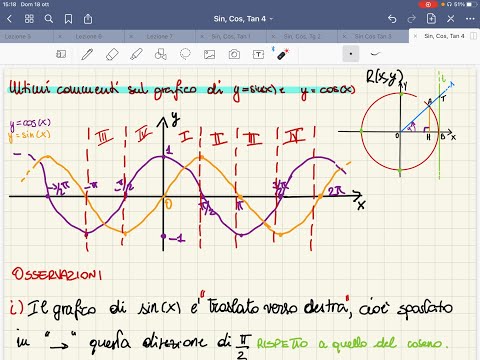Select the Image insert tool
Image resolution: width=480 pixels, height=360 pixels.
coord(209,54)
